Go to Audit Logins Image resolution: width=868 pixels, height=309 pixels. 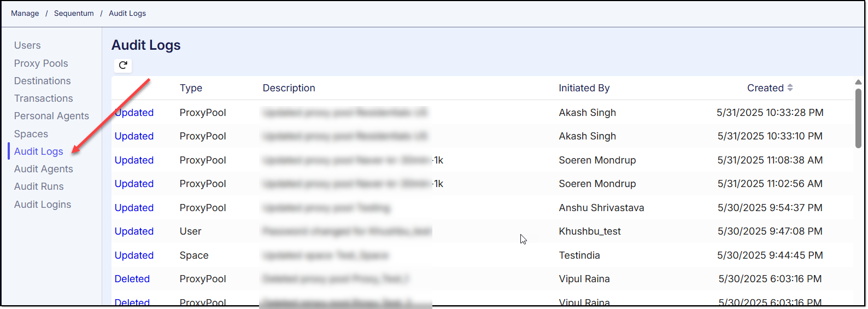pos(43,205)
